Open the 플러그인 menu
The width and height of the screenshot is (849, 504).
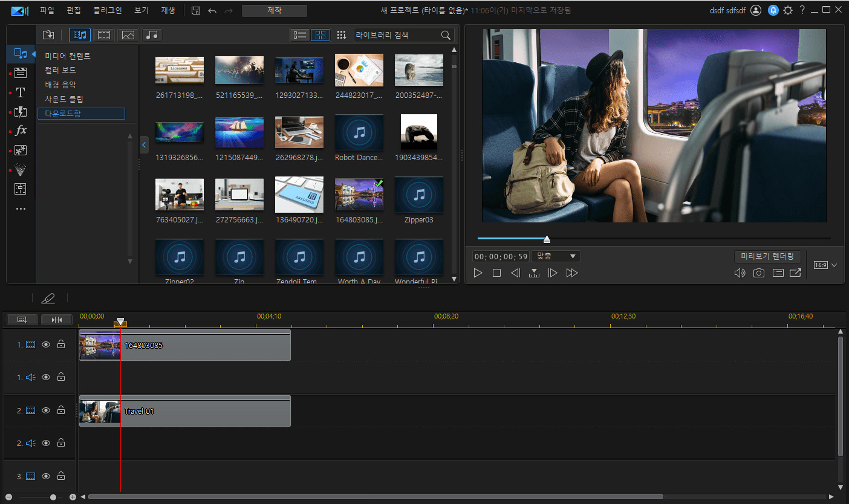(x=108, y=10)
